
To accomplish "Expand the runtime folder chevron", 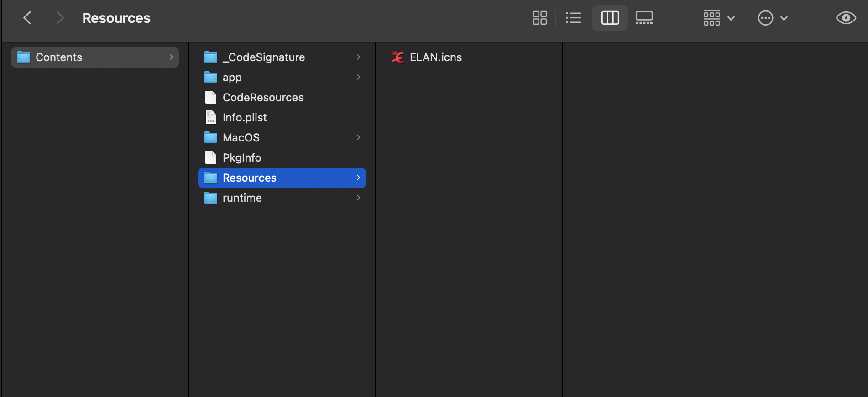I will 358,198.
